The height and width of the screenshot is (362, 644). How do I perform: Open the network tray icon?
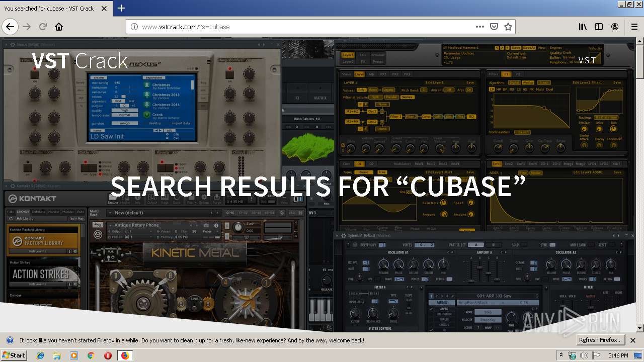click(x=573, y=355)
